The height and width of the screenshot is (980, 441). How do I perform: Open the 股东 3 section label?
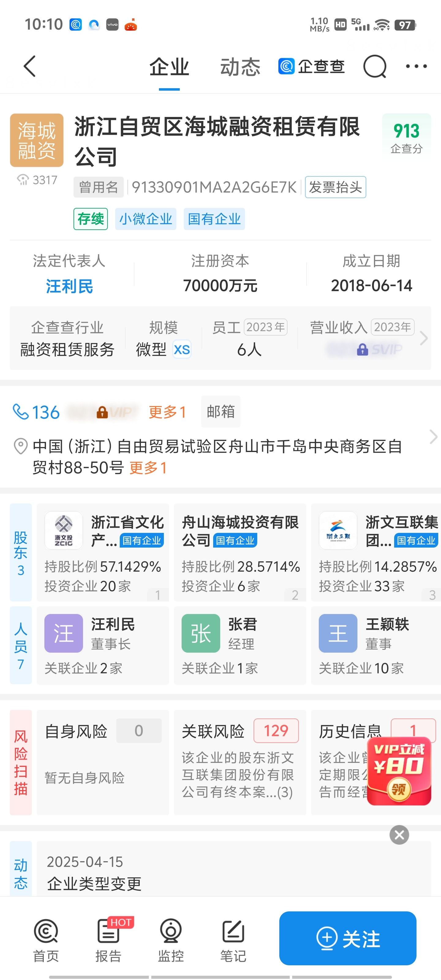pos(21,552)
